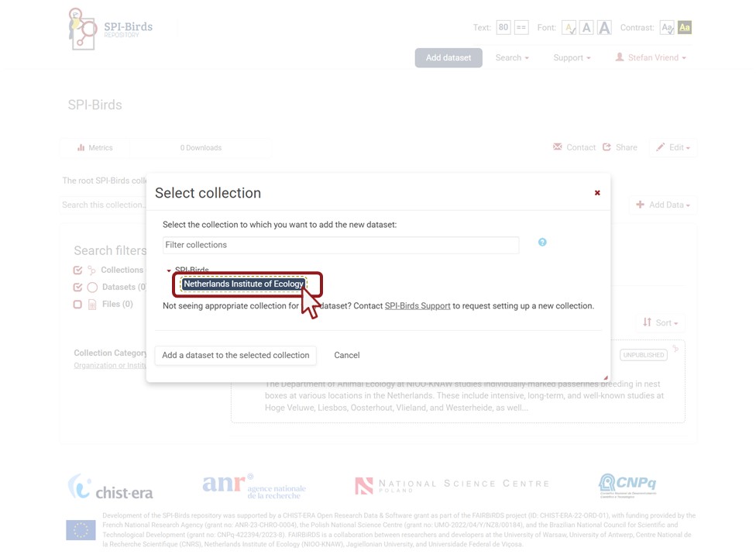Image resolution: width=756 pixels, height=558 pixels.
Task: Click the SPI-Birds repository logo
Action: (x=109, y=29)
